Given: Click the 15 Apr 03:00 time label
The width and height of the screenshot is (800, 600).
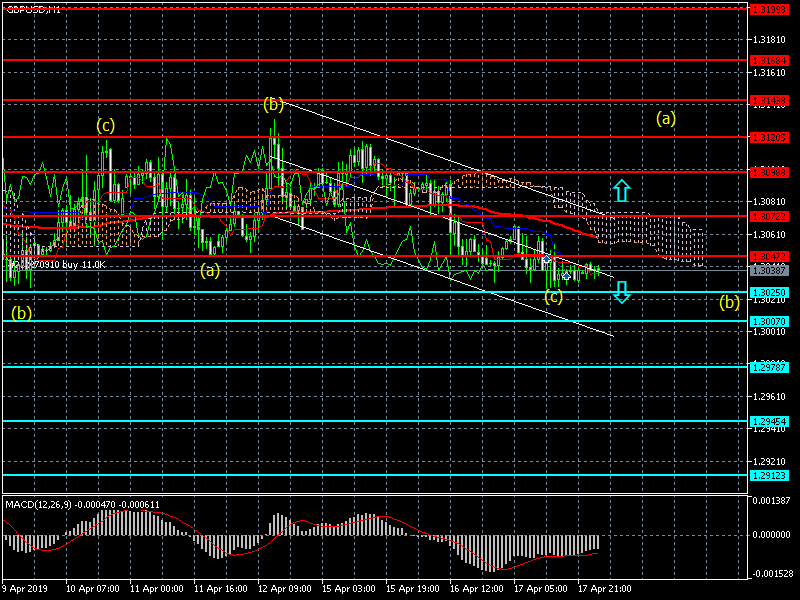Looking at the screenshot, I should click(348, 589).
